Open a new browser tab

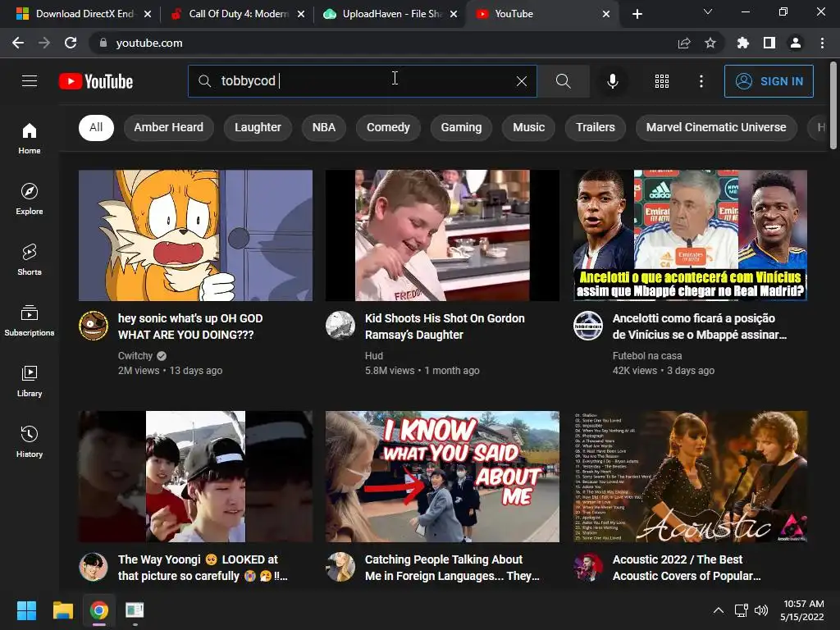tap(637, 14)
